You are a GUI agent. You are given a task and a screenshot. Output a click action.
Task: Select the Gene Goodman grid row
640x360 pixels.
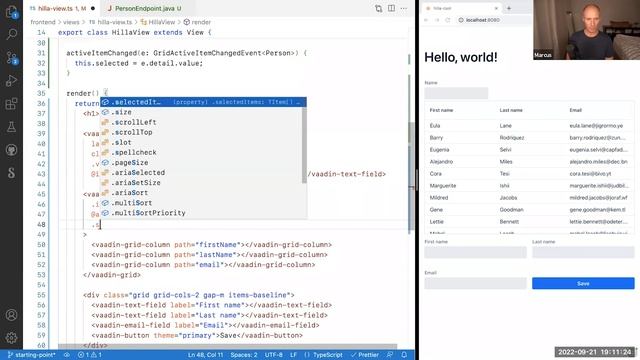[x=529, y=209]
